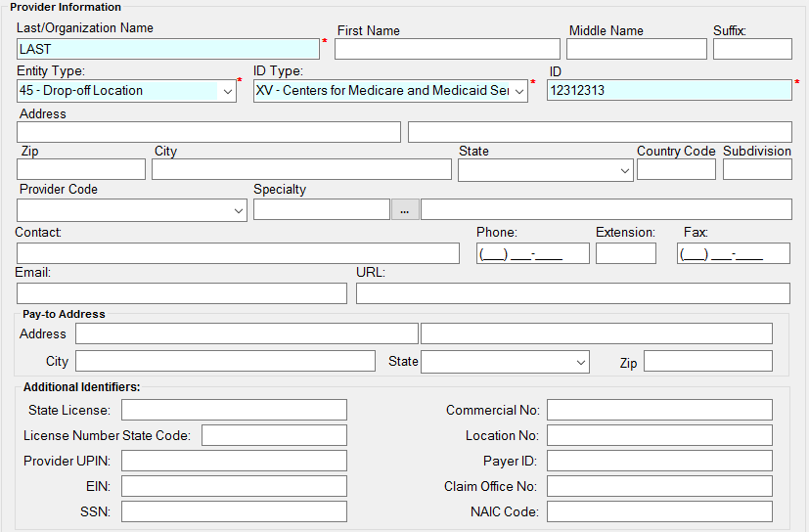Select the Subdivision input box
The height and width of the screenshot is (532, 809).
tap(757, 169)
